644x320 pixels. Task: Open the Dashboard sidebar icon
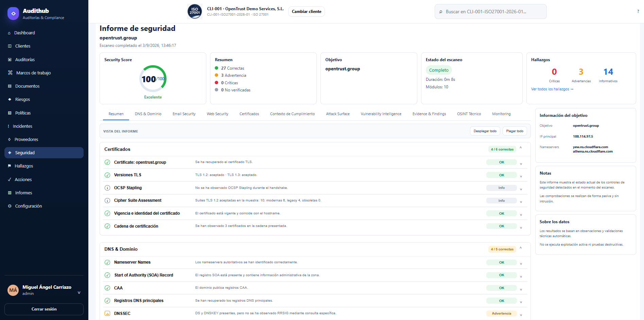click(9, 33)
